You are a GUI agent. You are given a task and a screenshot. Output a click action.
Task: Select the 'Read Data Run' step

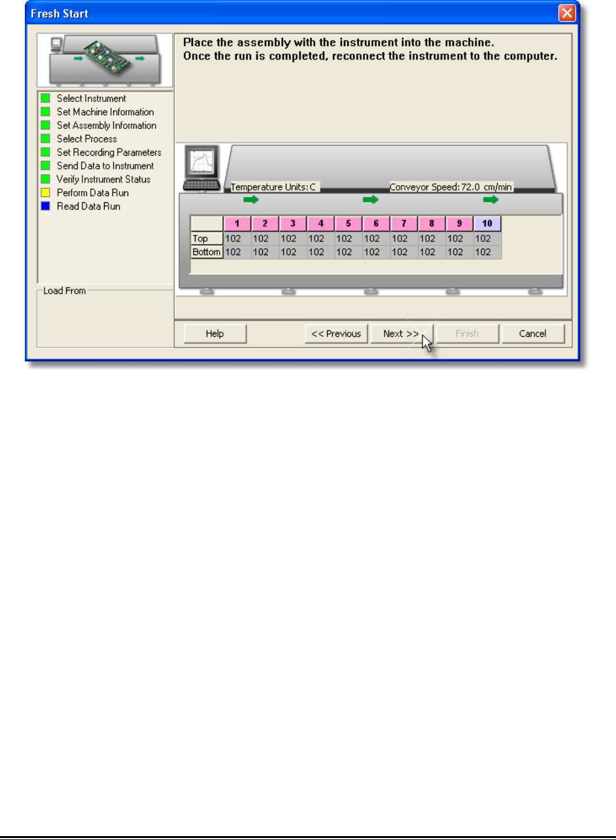click(x=88, y=206)
